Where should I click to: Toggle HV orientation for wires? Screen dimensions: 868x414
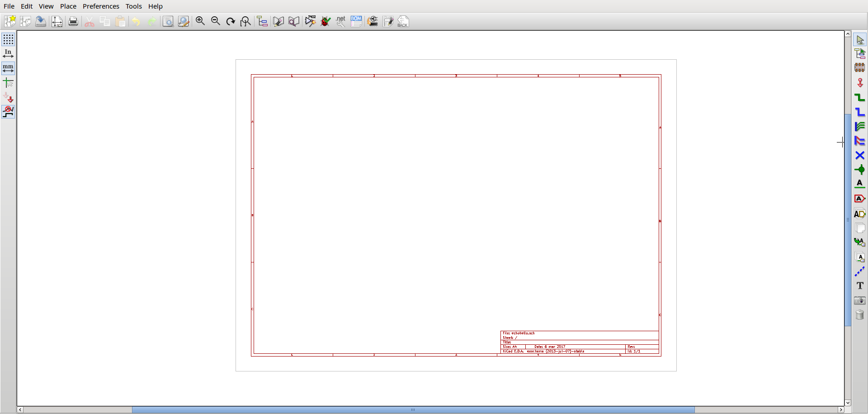click(8, 112)
